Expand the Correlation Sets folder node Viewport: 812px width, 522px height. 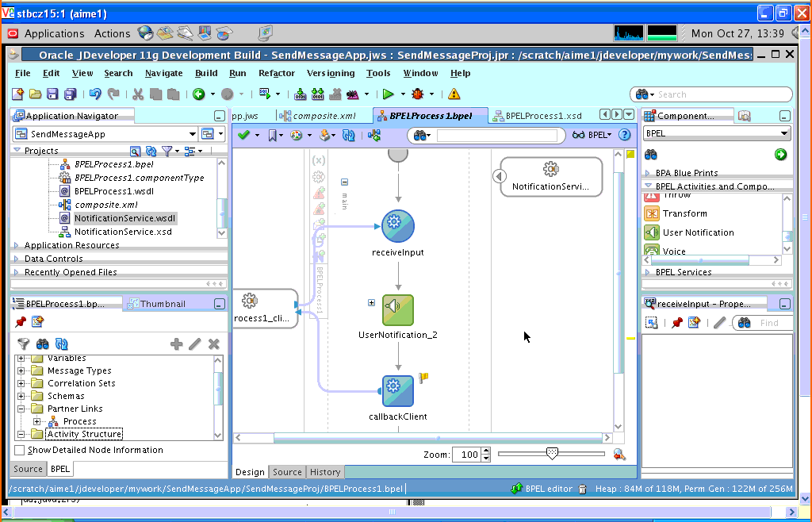(21, 383)
